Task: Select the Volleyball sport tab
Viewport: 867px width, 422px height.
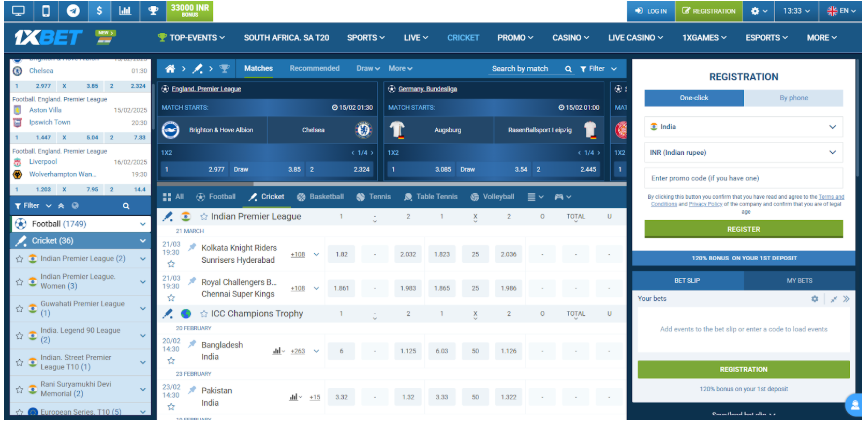Action: 492,196
